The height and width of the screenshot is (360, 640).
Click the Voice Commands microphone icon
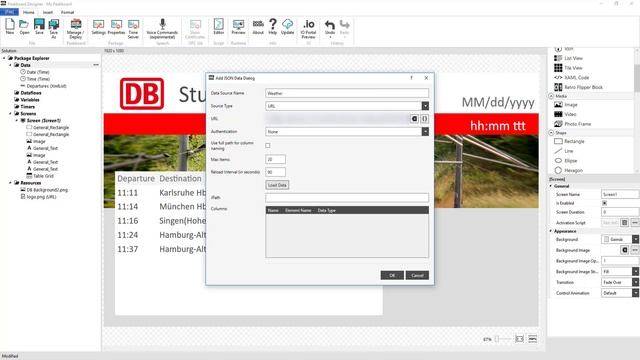click(x=162, y=24)
